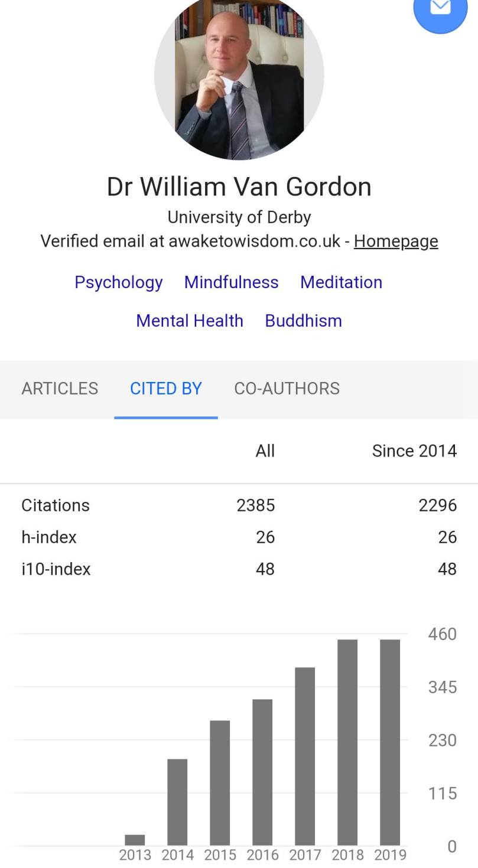Click the 2014 citations bar
The image size is (478, 868).
pos(177,802)
